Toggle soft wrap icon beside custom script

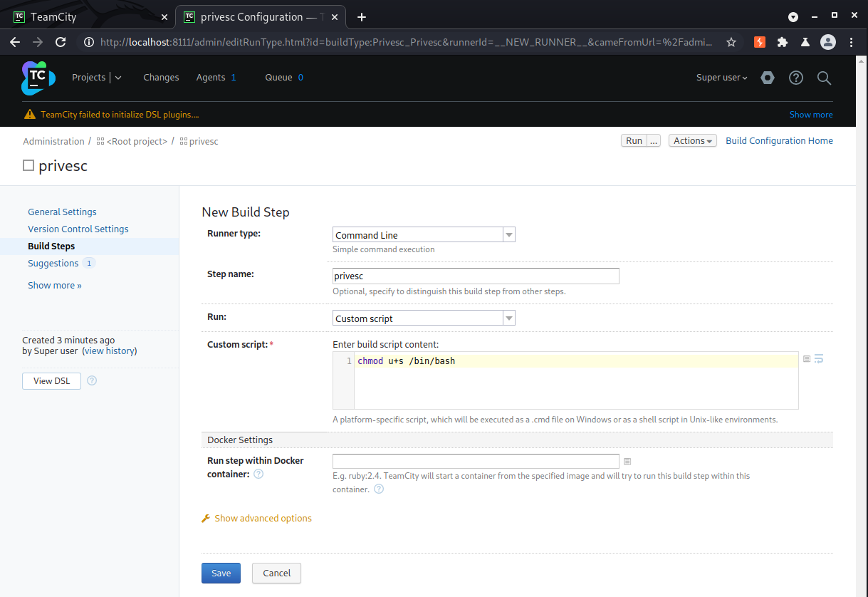819,359
